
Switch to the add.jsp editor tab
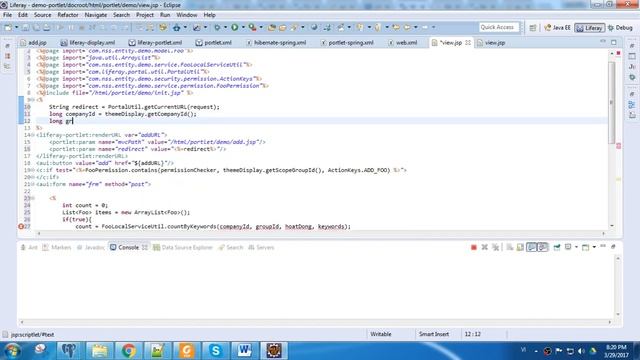click(33, 42)
